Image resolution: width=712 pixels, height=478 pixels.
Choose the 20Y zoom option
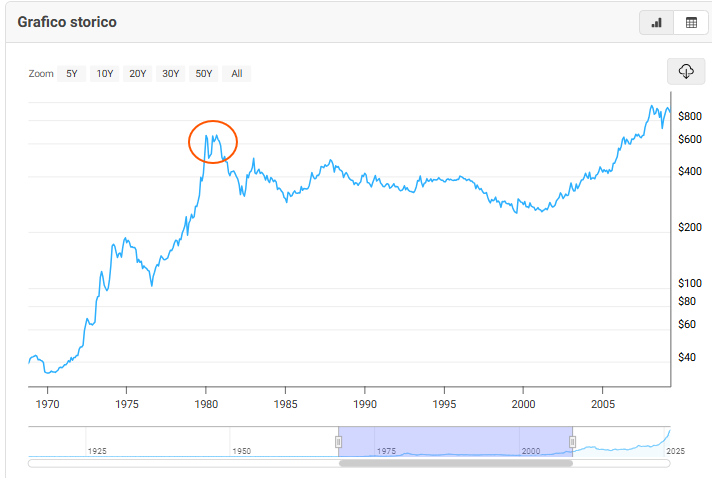pyautogui.click(x=137, y=73)
